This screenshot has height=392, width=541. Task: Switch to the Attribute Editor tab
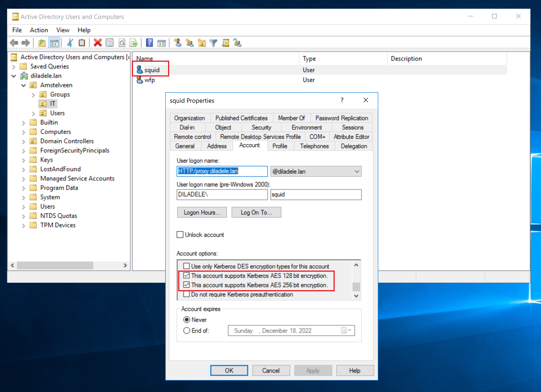[351, 137]
